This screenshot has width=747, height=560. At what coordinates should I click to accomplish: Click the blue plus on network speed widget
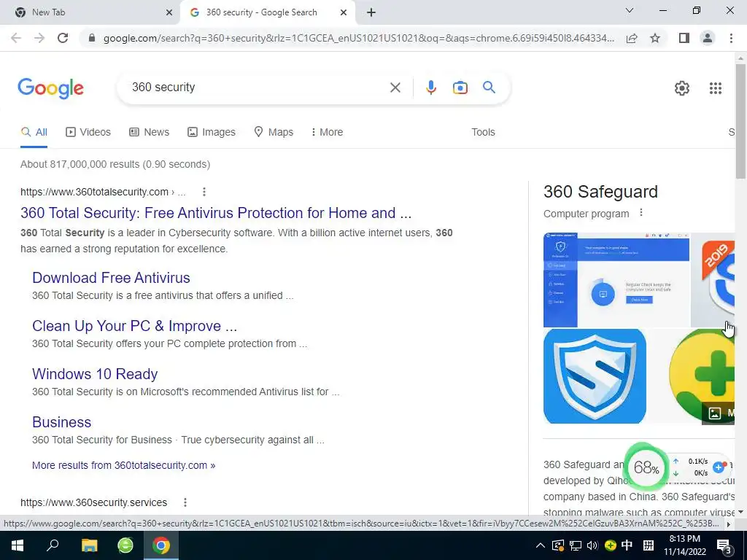coord(719,467)
